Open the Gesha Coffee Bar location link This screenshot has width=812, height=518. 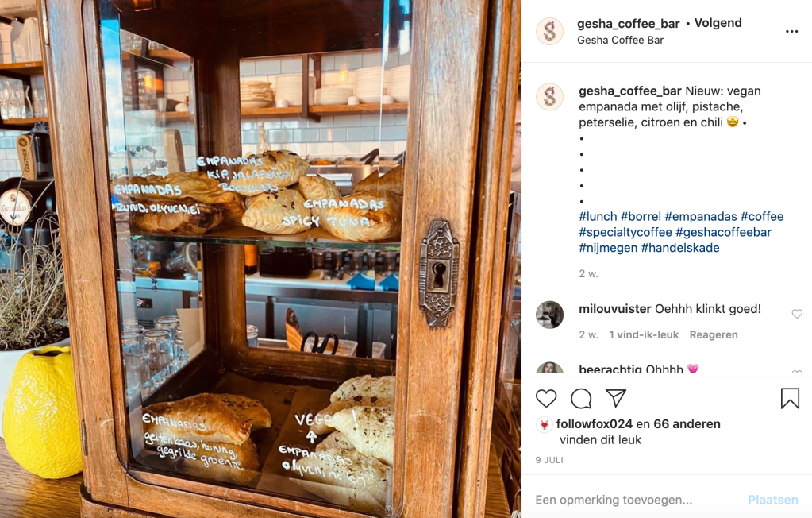[x=620, y=40]
